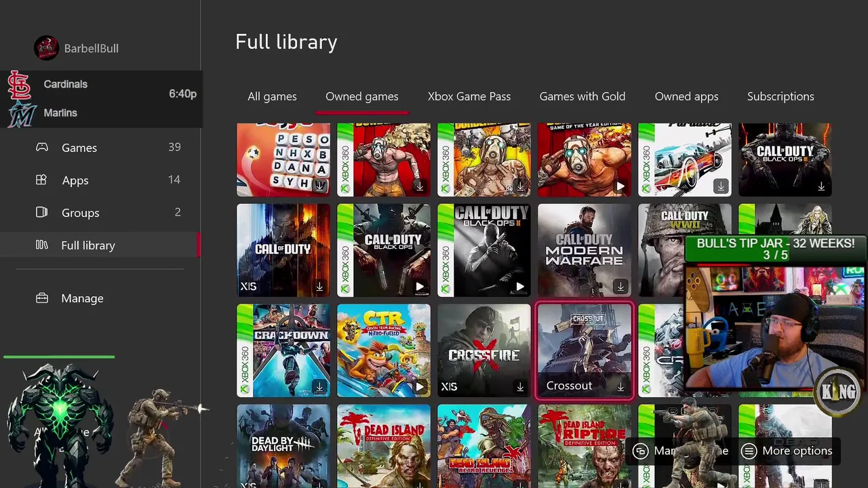Click download icon on word puzzle game tile
This screenshot has width=868, height=488.
[319, 186]
